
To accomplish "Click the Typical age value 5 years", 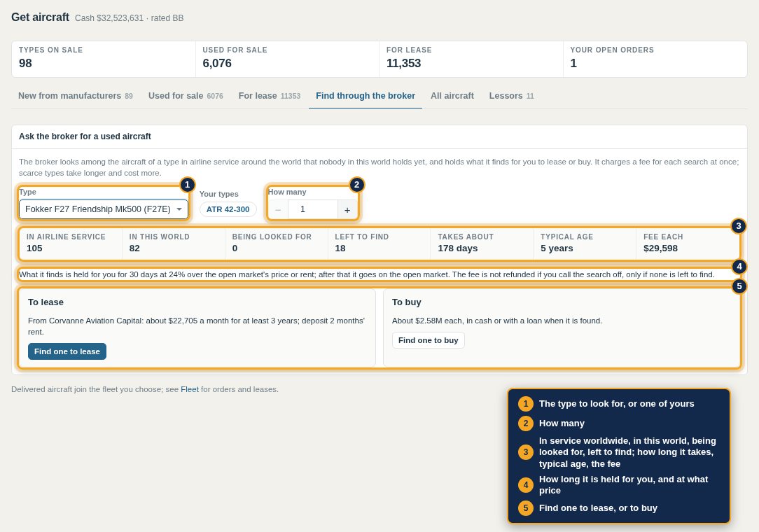I will click(557, 248).
